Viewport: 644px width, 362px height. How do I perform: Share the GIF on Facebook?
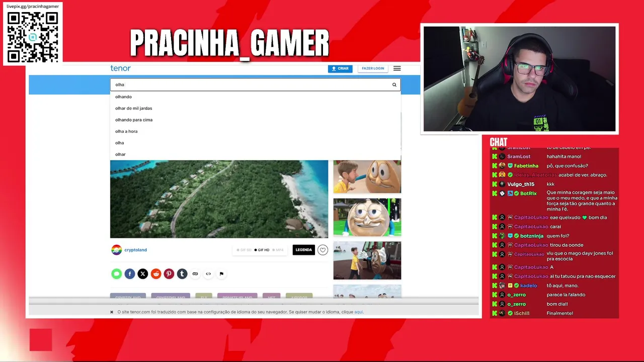click(130, 274)
